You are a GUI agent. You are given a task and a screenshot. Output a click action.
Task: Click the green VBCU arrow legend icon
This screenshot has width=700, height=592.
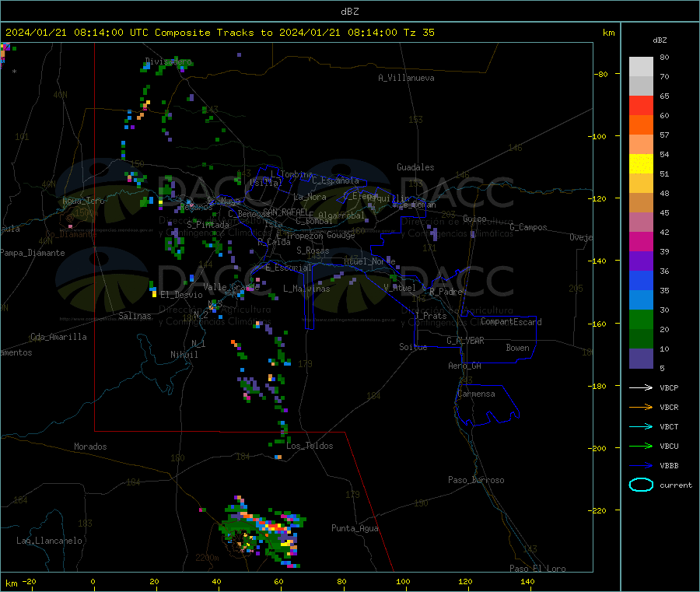tap(641, 446)
